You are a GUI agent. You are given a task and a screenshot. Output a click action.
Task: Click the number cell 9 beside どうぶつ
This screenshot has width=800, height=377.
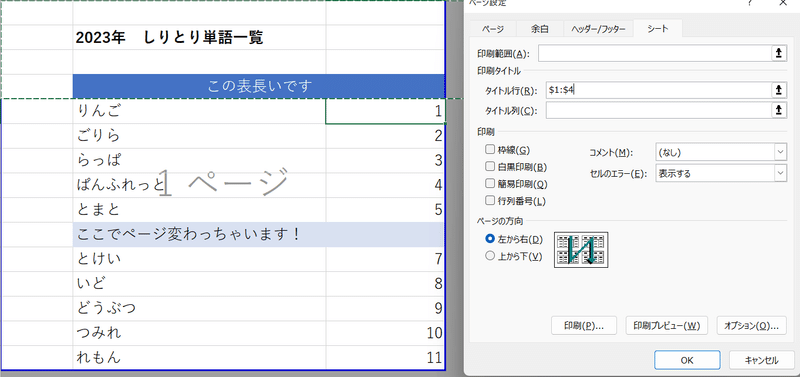tap(386, 309)
